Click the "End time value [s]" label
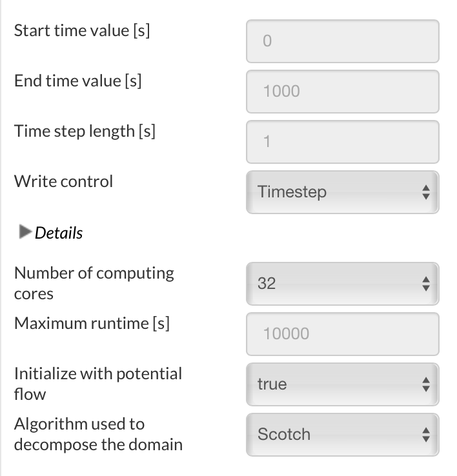The width and height of the screenshot is (457, 476). pyautogui.click(x=78, y=81)
